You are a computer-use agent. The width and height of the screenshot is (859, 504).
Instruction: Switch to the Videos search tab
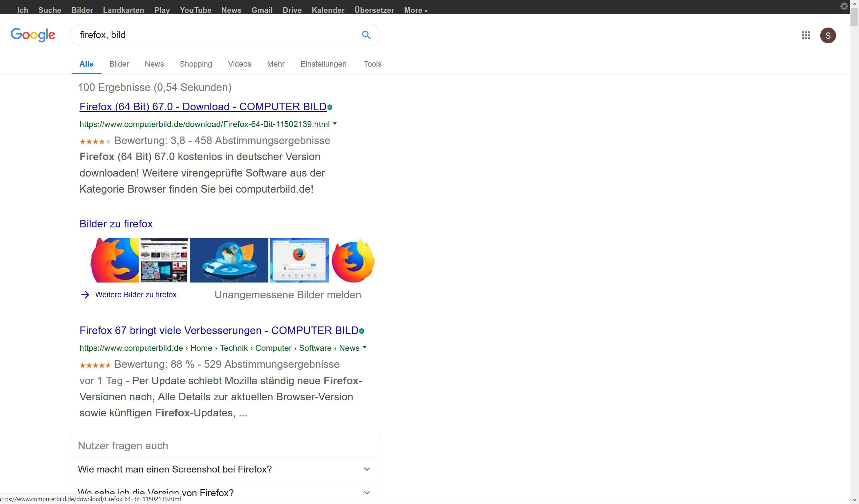[239, 64]
